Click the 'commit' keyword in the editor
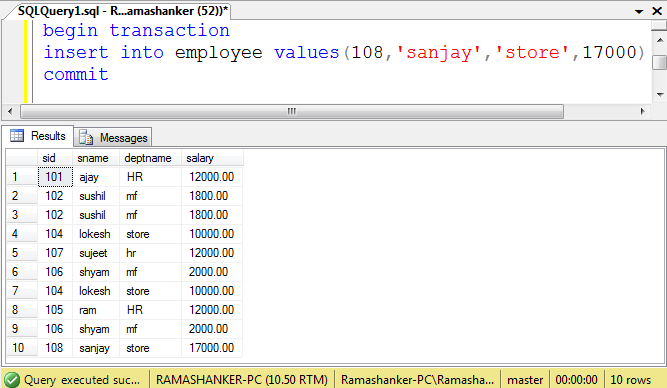 click(76, 74)
